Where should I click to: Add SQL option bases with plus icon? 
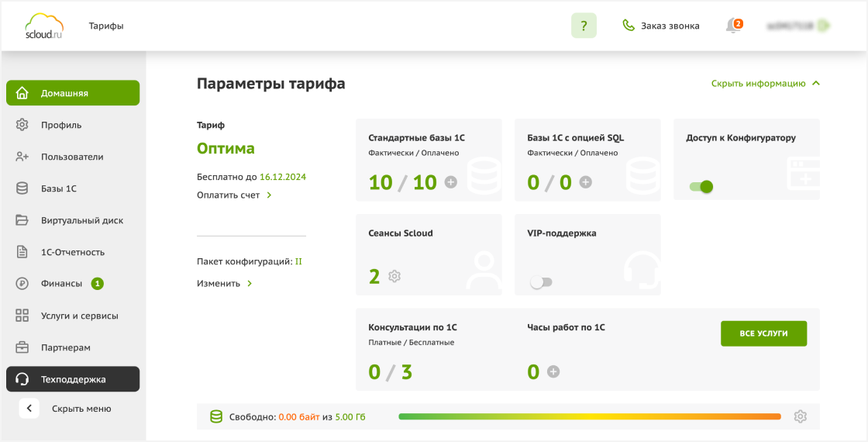point(586,181)
